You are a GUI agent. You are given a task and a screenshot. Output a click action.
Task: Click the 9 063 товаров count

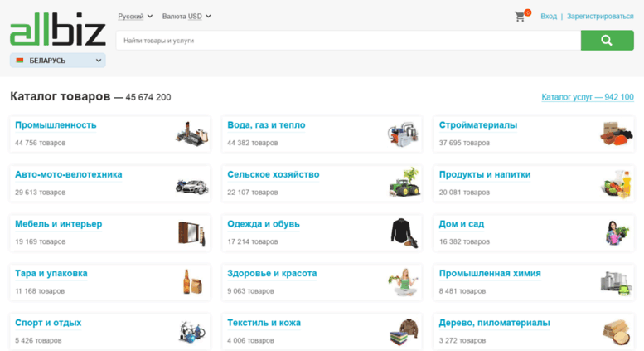[250, 291]
